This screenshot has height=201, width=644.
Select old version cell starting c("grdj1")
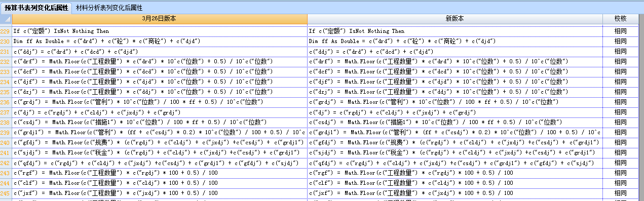coord(159,133)
